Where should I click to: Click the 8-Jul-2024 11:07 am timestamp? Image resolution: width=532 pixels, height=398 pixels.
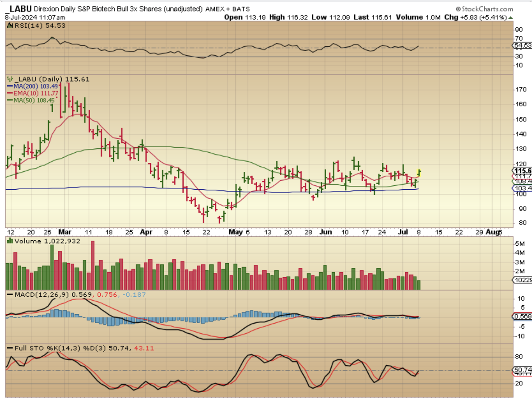tap(35, 17)
